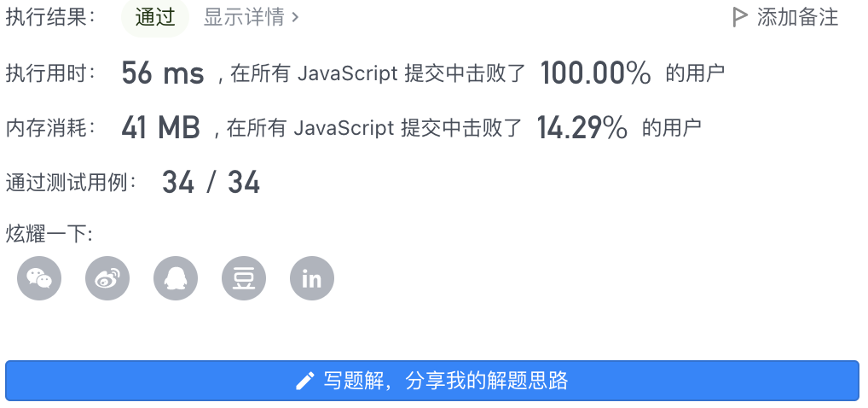
Task: Share result via QQ penguin icon
Action: (x=176, y=278)
